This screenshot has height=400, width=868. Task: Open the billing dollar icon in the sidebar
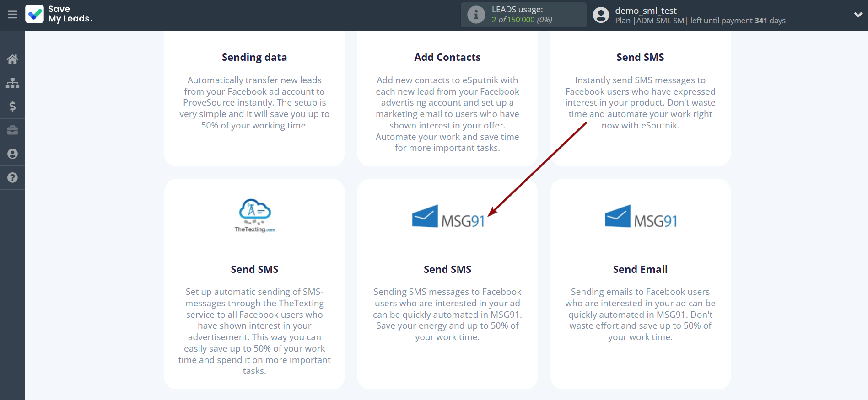coord(12,107)
